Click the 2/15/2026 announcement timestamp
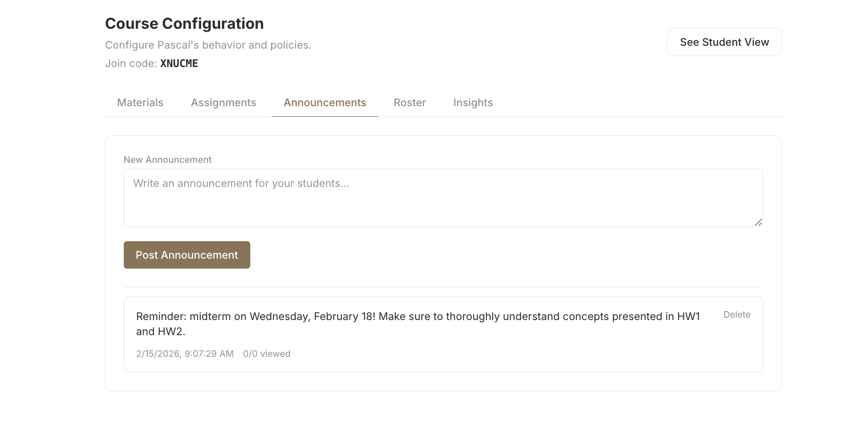This screenshot has height=422, width=868. coord(185,354)
